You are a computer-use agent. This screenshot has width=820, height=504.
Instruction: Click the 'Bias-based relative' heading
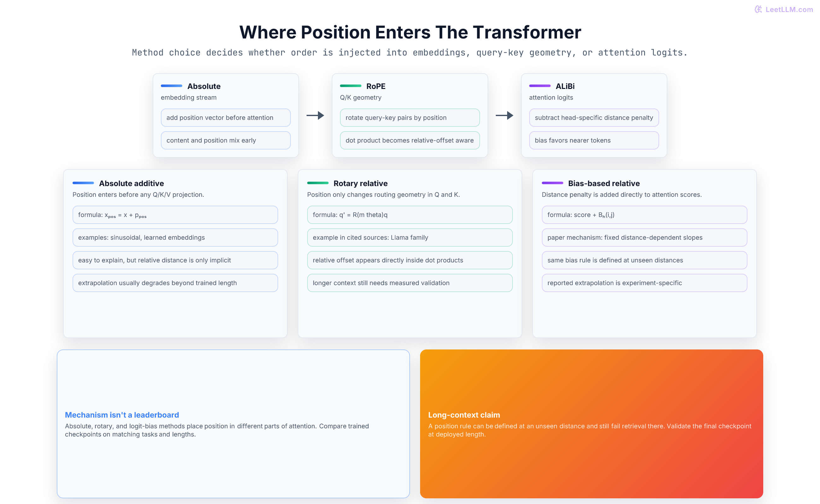pyautogui.click(x=604, y=183)
